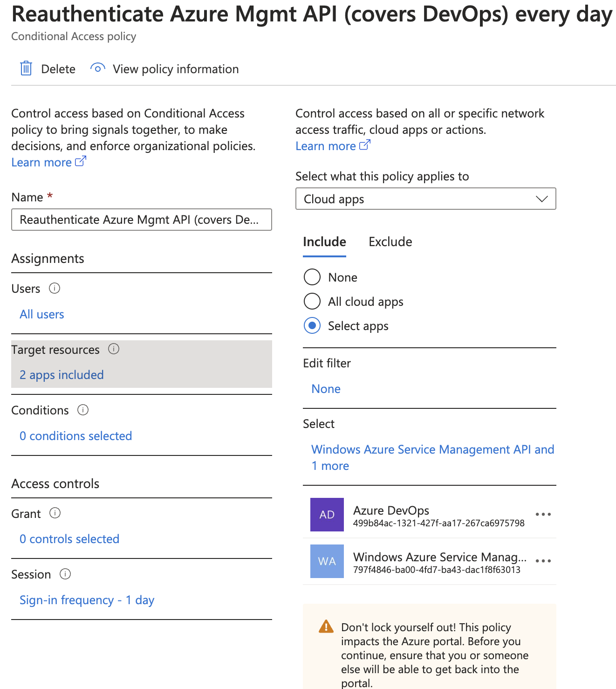This screenshot has height=689, width=616.
Task: Open the Windows Azure Service Management ellipsis menu
Action: pyautogui.click(x=543, y=561)
